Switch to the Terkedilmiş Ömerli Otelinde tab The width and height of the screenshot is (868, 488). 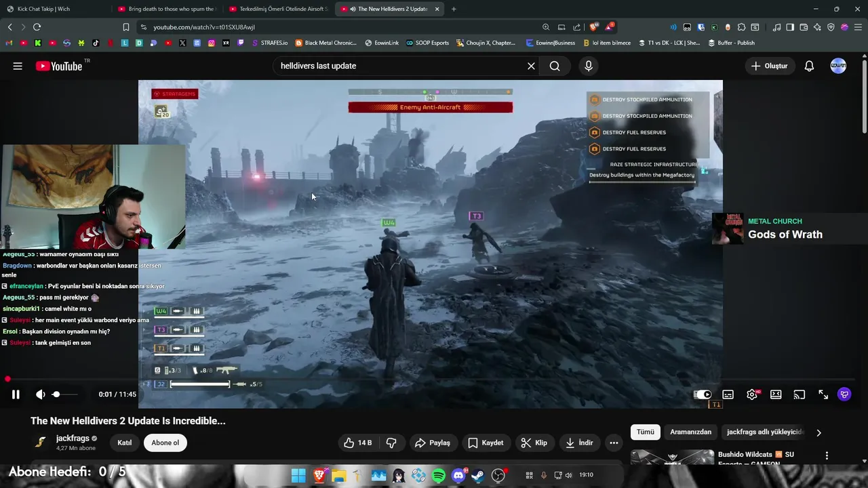(278, 9)
